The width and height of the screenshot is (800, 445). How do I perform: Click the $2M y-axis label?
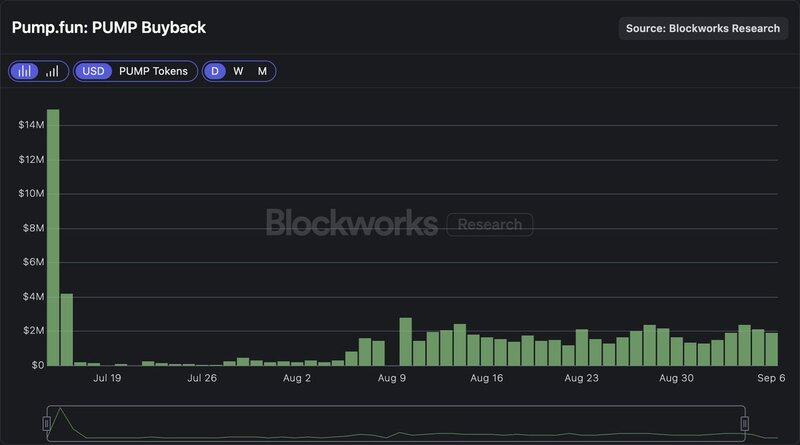click(x=33, y=331)
